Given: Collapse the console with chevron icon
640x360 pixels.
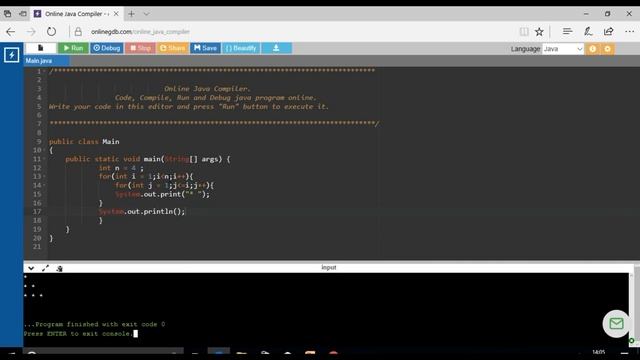Looking at the screenshot, I should [x=31, y=268].
